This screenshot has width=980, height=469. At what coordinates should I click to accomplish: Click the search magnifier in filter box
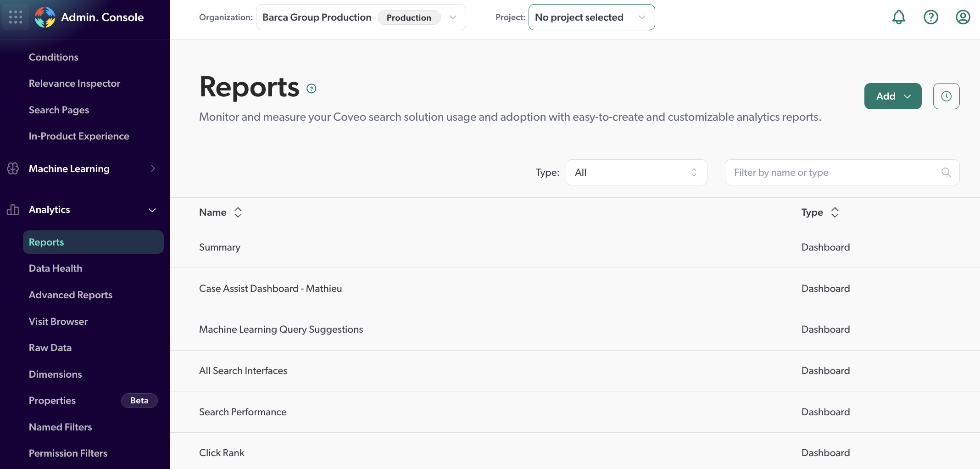pos(946,173)
